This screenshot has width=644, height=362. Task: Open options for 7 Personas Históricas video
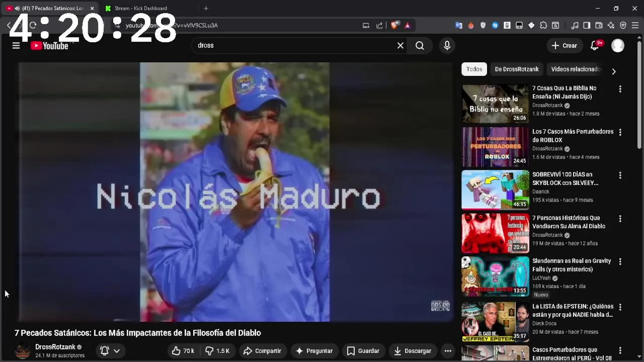click(620, 219)
